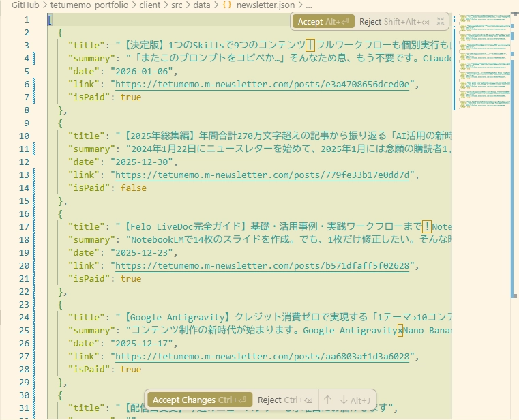The image size is (519, 420).
Task: Click title text 【決定版】 on line 3
Action: (x=145, y=45)
